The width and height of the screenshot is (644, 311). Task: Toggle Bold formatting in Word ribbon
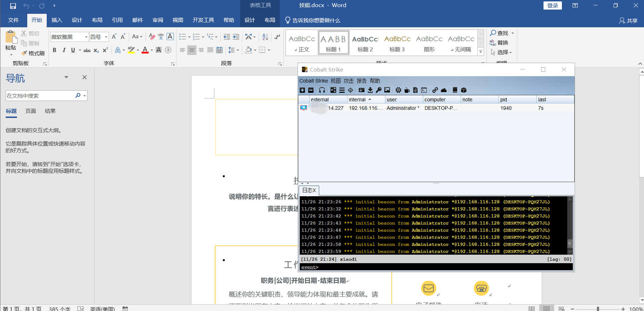point(54,50)
